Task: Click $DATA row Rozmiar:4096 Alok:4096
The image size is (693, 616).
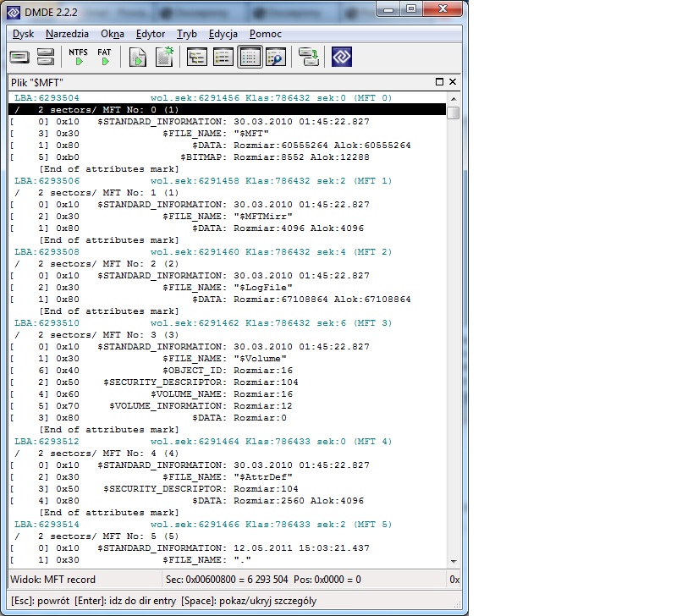Action: click(227, 228)
